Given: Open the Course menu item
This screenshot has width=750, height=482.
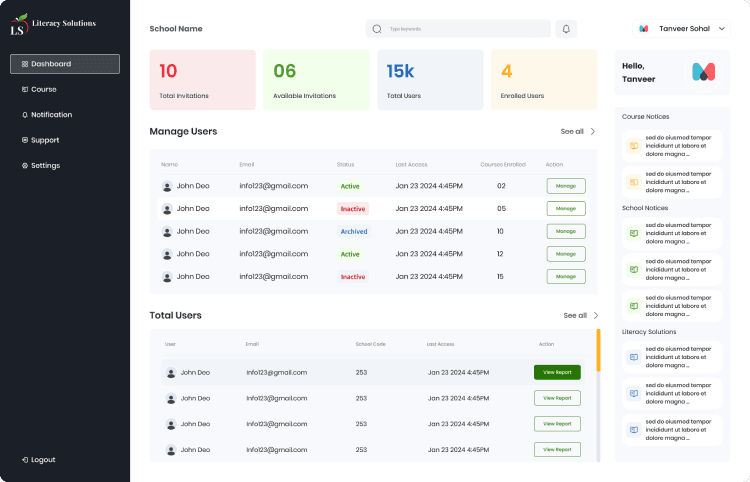Looking at the screenshot, I should (43, 89).
